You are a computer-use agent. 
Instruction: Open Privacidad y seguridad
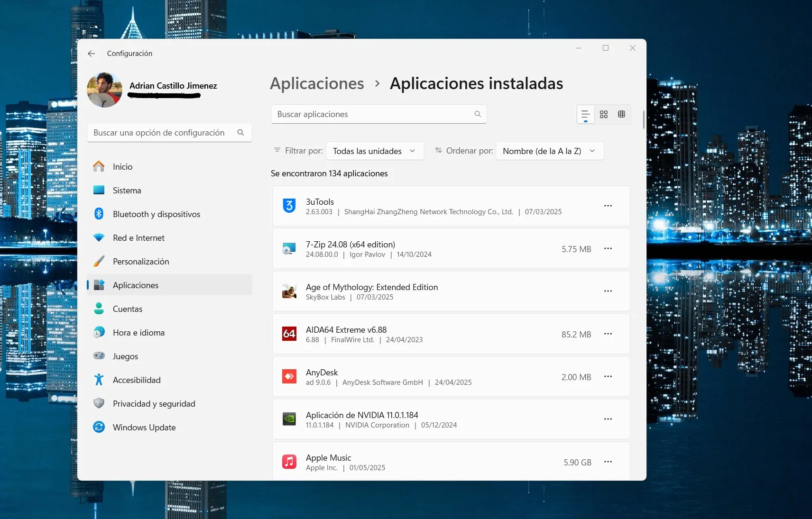[169, 404]
